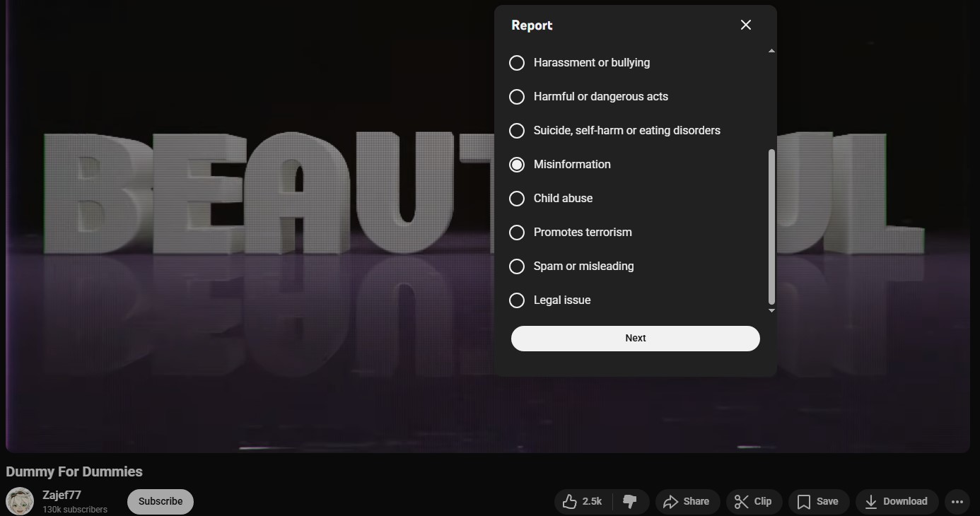Screen dimensions: 980x516
Task: Click the video title Dummy For Dummies
Action: tap(74, 472)
